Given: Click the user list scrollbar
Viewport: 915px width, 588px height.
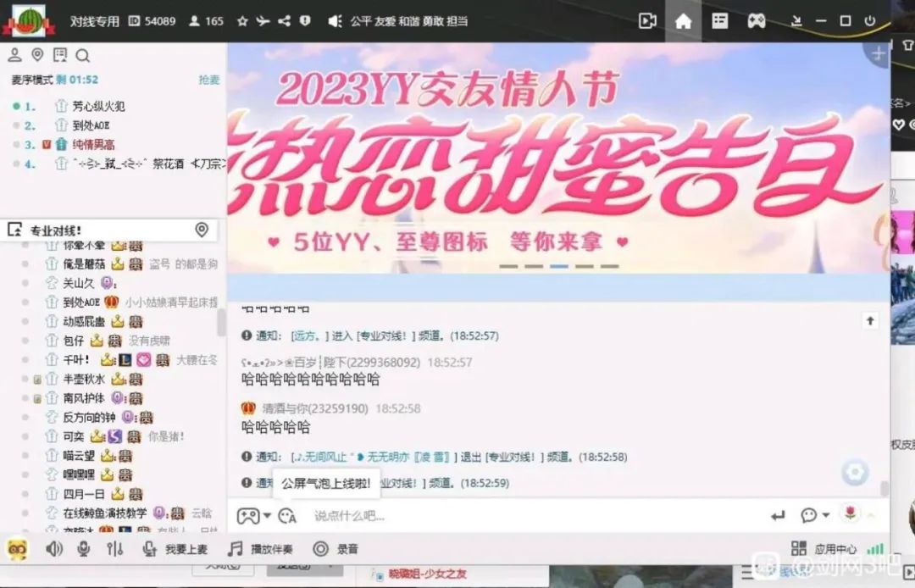Looking at the screenshot, I should [x=221, y=323].
